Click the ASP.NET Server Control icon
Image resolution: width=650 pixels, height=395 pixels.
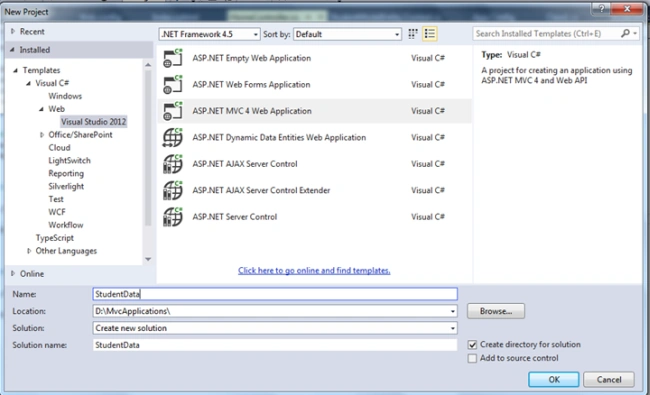tap(173, 217)
